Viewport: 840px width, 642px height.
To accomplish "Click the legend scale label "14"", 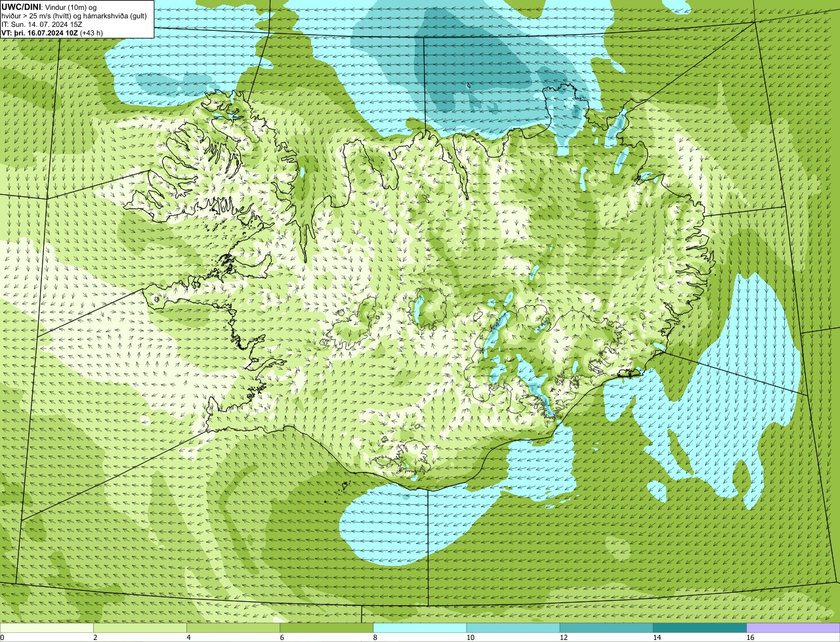I will tap(656, 637).
